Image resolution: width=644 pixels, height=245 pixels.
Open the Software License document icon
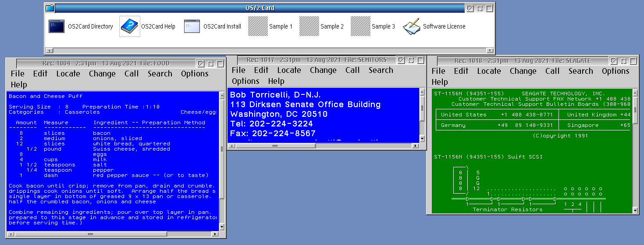coord(411,26)
